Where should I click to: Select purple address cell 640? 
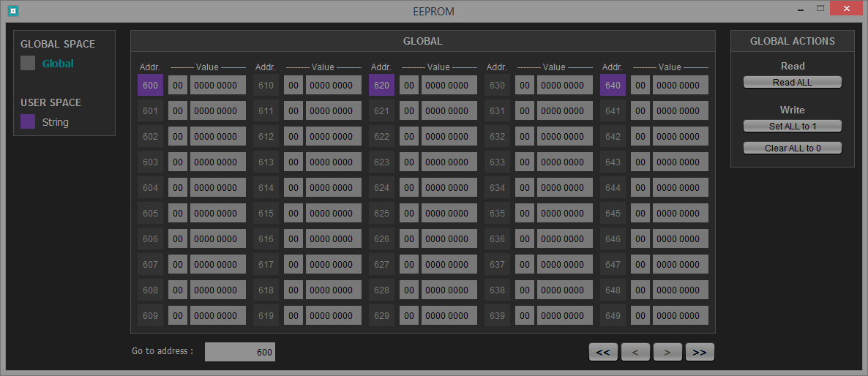click(613, 85)
